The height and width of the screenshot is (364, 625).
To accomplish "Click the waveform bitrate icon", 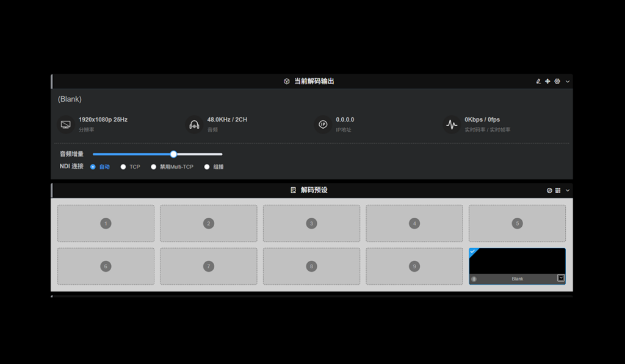I will [x=452, y=124].
